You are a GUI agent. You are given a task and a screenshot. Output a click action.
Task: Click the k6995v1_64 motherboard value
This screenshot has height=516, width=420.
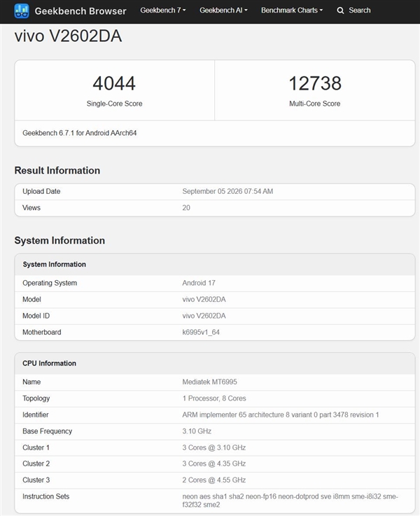coord(201,333)
